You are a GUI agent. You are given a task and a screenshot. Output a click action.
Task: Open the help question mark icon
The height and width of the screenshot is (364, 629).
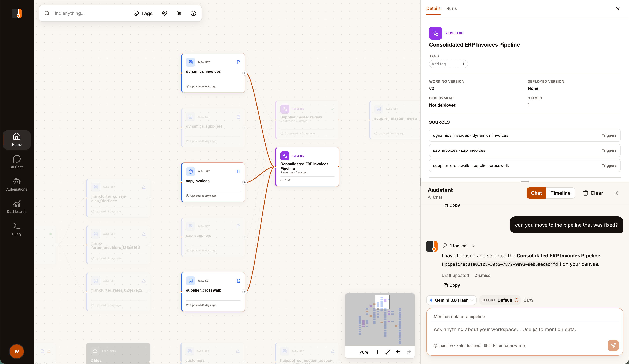pyautogui.click(x=193, y=13)
